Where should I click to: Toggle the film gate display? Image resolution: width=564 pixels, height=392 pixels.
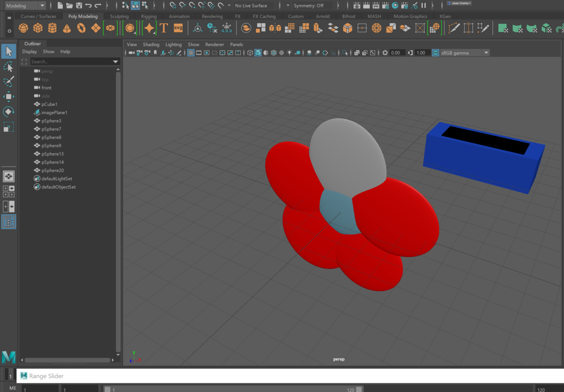pyautogui.click(x=198, y=53)
